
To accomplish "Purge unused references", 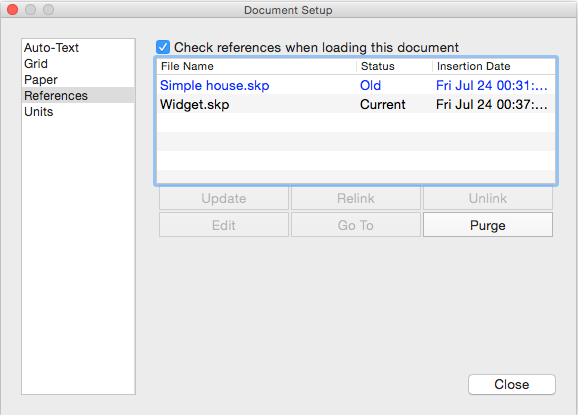I will pos(488,225).
